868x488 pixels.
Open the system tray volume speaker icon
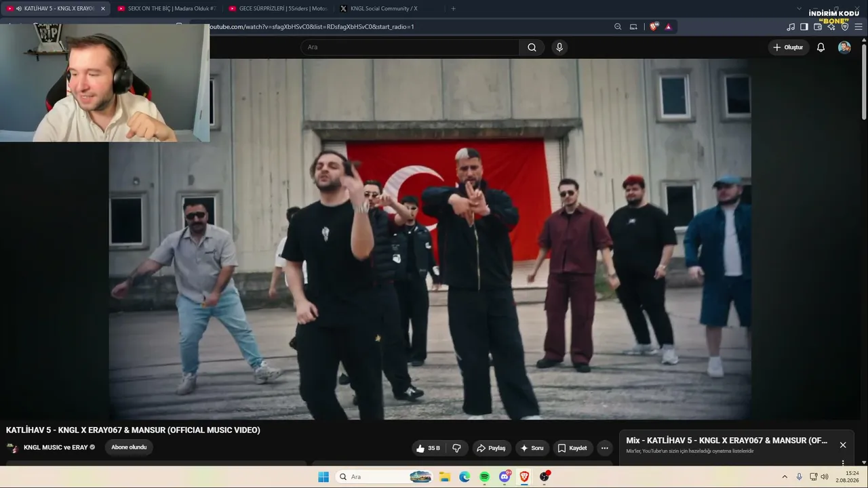825,477
